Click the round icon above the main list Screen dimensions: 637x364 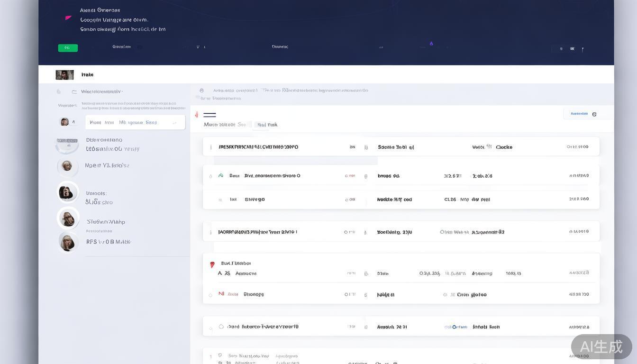point(201,91)
